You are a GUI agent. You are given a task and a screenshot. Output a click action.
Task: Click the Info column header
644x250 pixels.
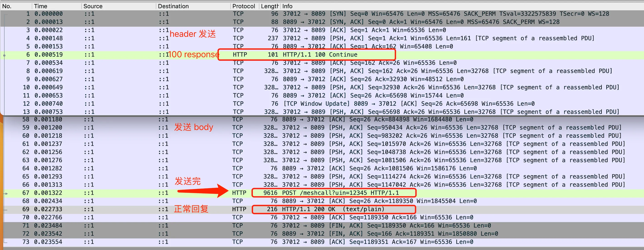287,6
